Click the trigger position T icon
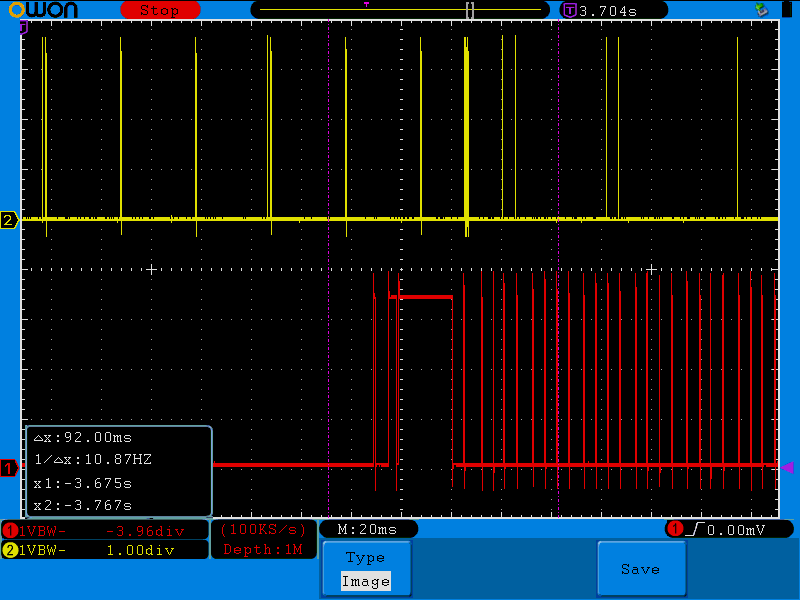 pos(570,10)
